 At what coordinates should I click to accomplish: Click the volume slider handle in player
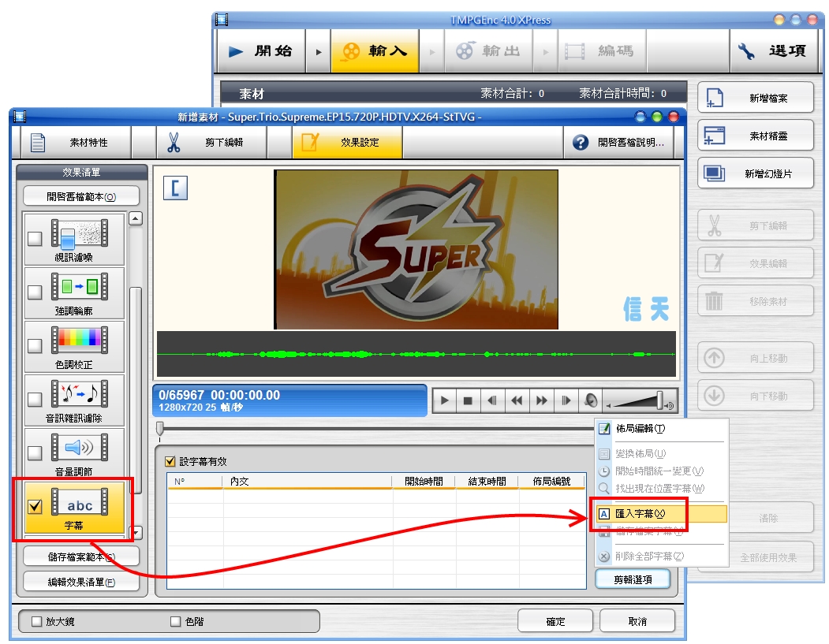[660, 400]
